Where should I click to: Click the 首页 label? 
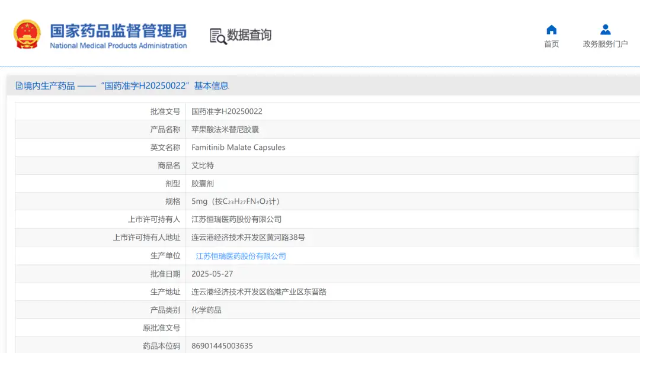[x=551, y=44]
